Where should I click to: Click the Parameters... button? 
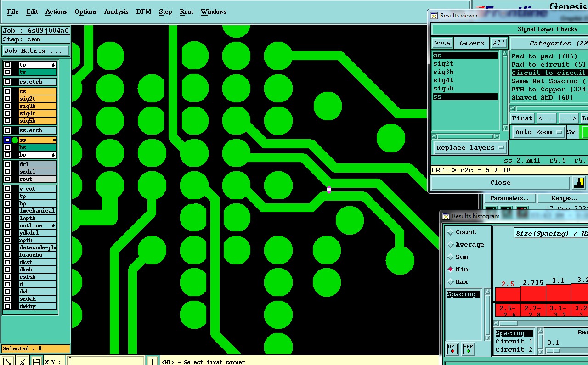pos(509,198)
